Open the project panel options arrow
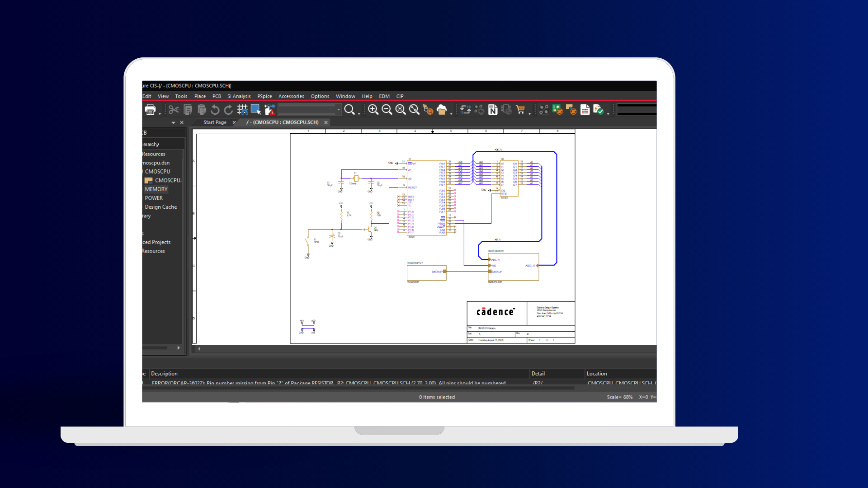This screenshot has width=868, height=488. 173,122
